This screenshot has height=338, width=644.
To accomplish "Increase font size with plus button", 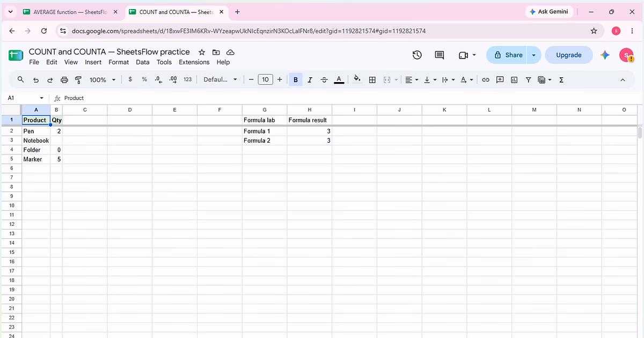I will click(x=280, y=79).
